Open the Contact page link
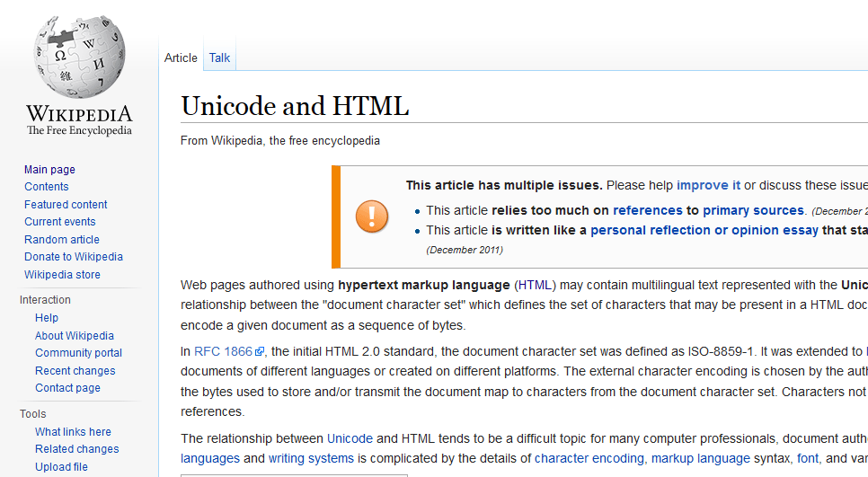This screenshot has height=477, width=868. [x=67, y=387]
